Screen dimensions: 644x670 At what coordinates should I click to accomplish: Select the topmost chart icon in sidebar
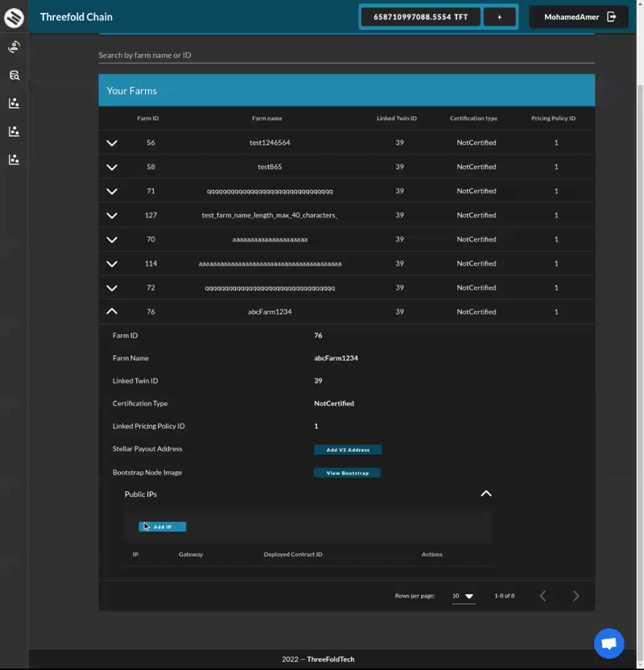tap(13, 103)
